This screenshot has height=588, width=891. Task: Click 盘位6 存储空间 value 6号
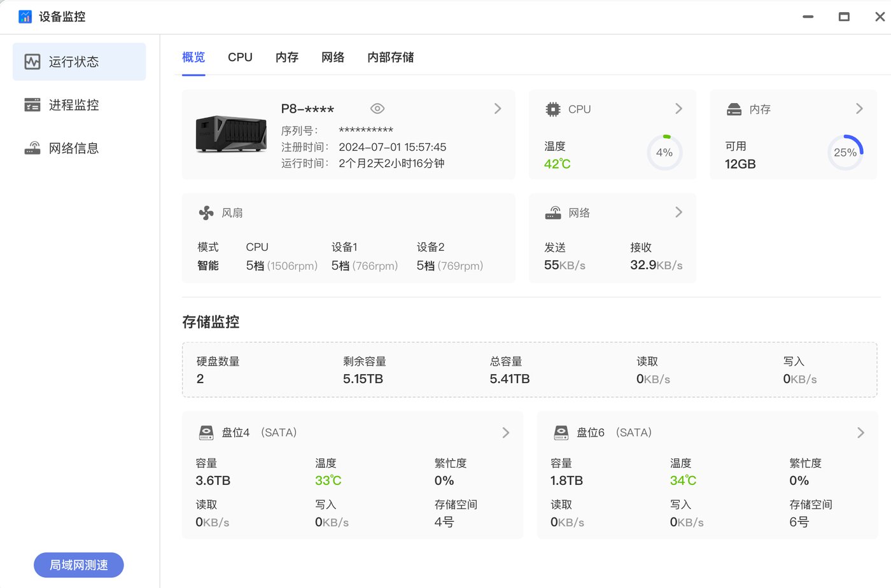[799, 522]
